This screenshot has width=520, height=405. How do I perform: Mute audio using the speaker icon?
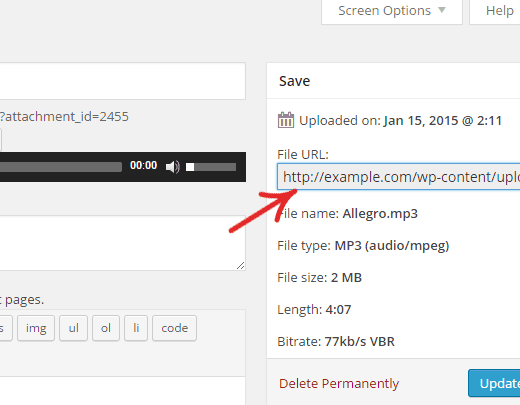point(173,167)
